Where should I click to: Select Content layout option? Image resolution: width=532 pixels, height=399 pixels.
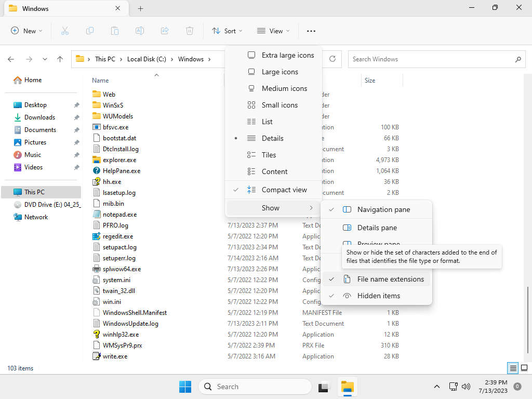point(273,171)
